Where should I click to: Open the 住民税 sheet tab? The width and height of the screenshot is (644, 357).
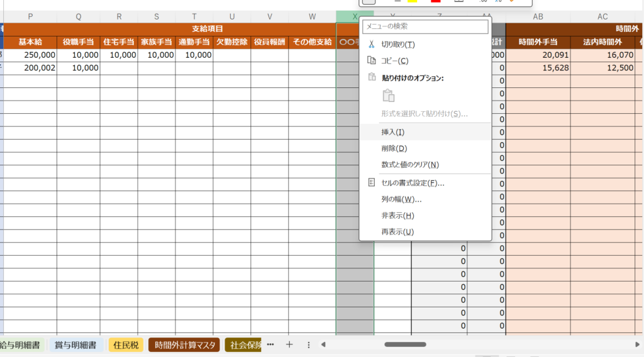pos(125,344)
